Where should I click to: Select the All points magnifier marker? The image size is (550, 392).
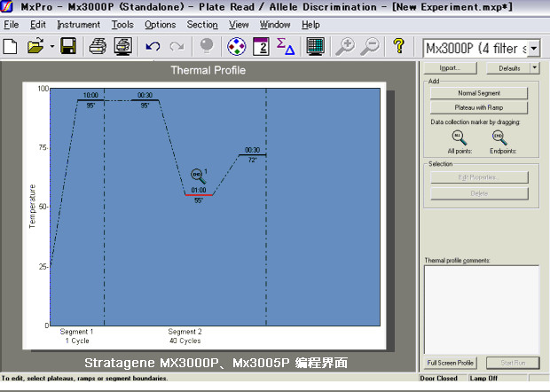tap(459, 137)
